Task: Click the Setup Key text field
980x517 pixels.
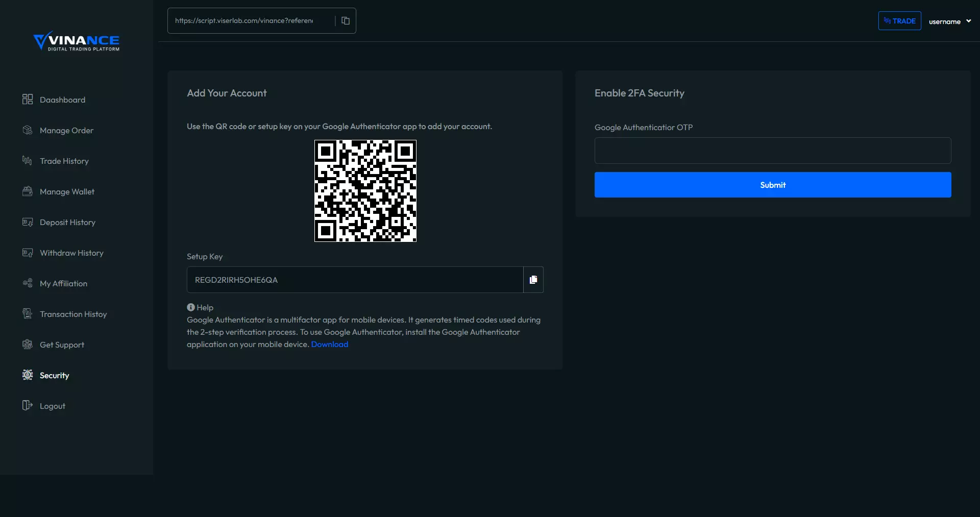Action: pyautogui.click(x=355, y=280)
